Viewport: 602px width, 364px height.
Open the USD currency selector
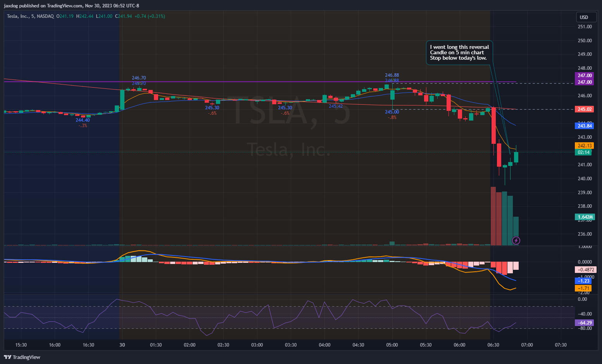point(586,17)
